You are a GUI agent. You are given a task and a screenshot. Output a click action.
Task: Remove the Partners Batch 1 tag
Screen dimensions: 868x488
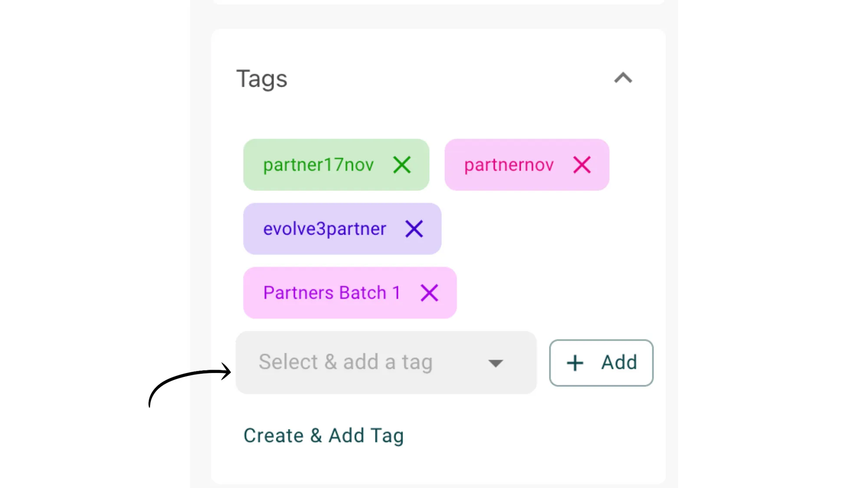[x=429, y=293]
